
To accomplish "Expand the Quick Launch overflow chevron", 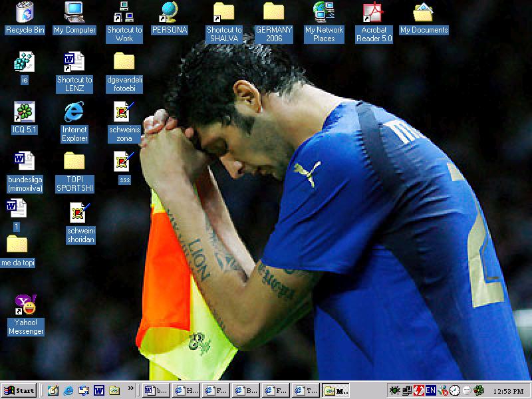I will point(130,390).
